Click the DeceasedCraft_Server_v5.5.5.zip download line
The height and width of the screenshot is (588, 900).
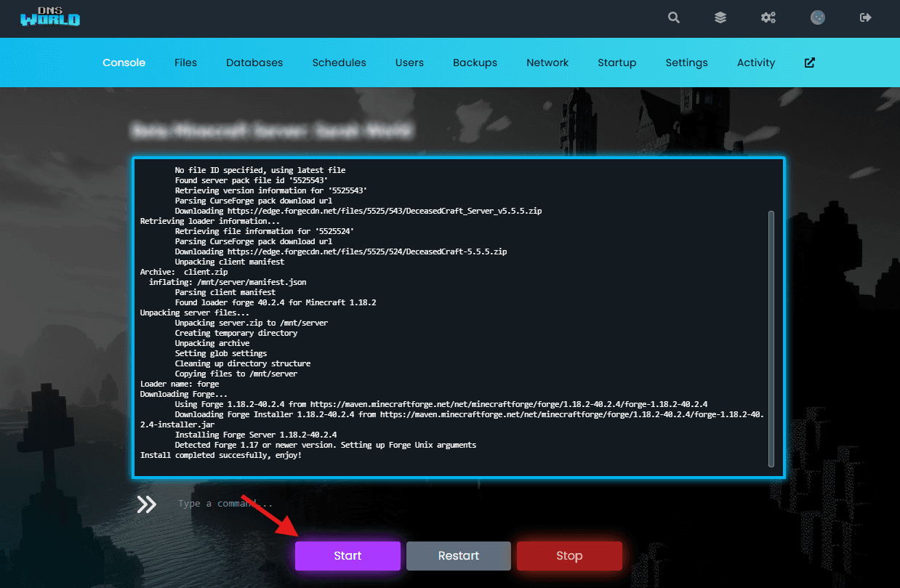pyautogui.click(x=358, y=211)
